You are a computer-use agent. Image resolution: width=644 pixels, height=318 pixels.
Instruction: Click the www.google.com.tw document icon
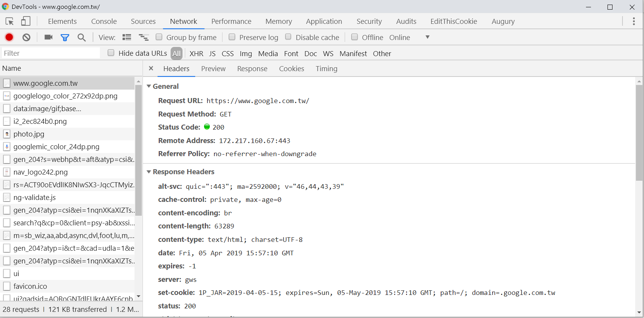coord(7,83)
